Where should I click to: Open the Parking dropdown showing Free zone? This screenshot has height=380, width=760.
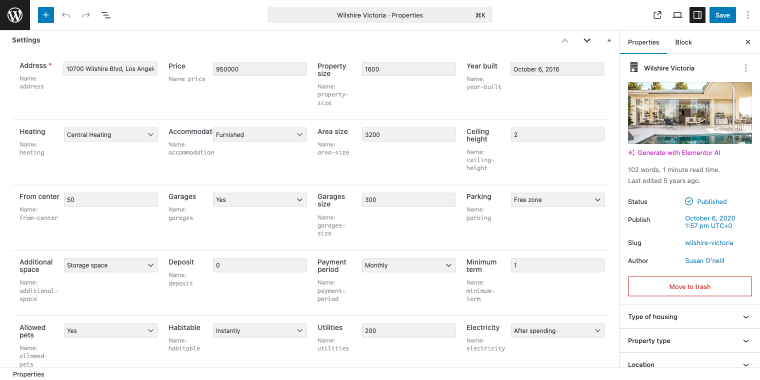click(x=557, y=200)
